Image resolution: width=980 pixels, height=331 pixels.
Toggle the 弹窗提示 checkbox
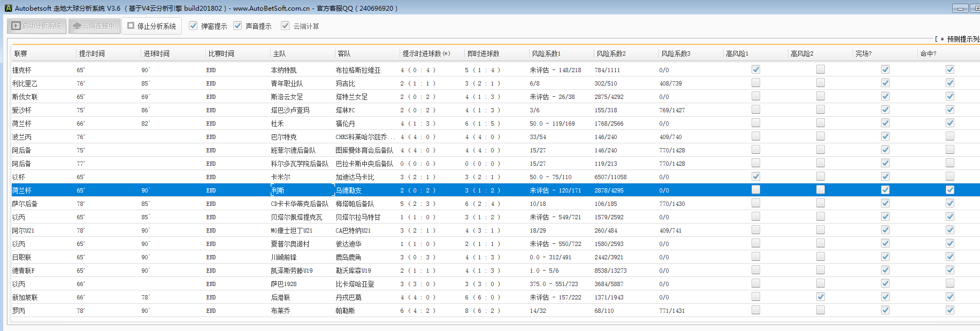[x=193, y=26]
